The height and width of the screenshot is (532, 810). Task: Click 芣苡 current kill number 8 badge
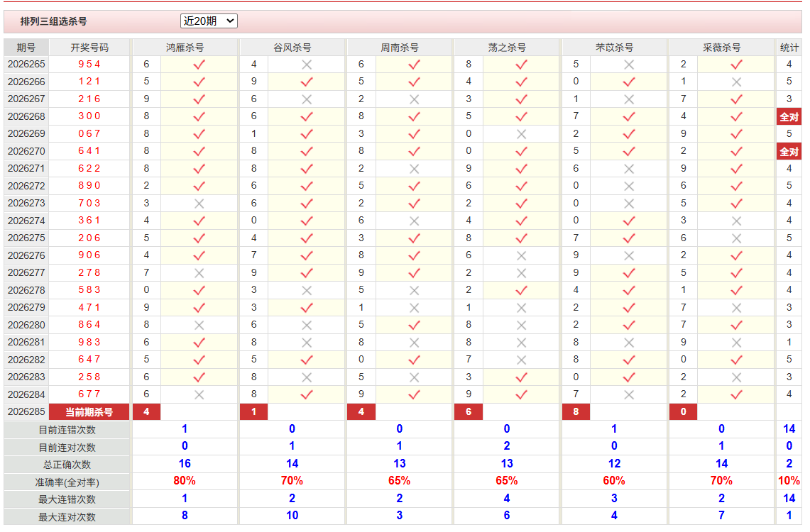[x=576, y=412]
